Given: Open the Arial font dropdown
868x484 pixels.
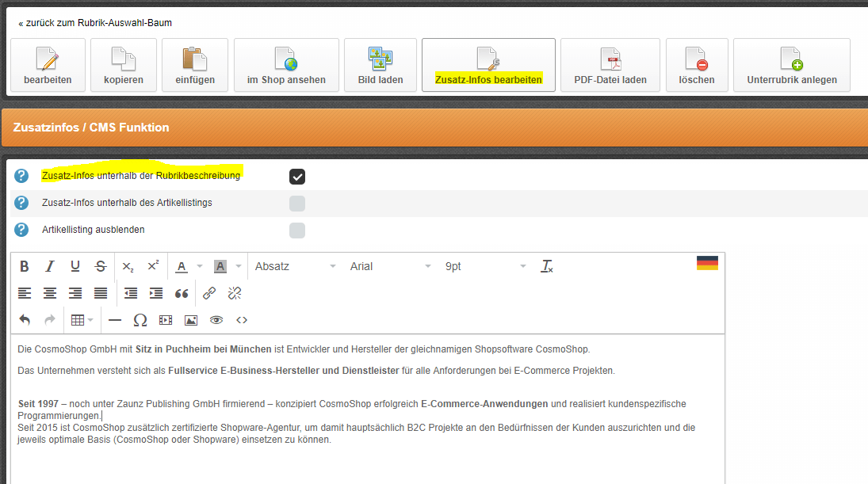Looking at the screenshot, I should 390,267.
